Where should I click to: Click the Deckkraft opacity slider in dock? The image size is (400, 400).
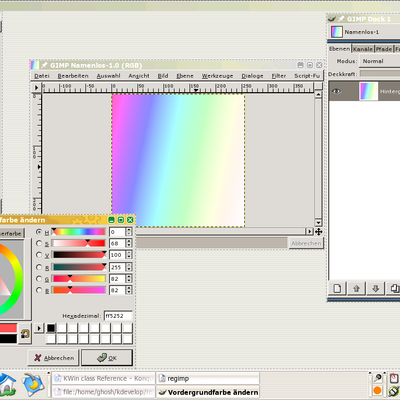click(380, 74)
